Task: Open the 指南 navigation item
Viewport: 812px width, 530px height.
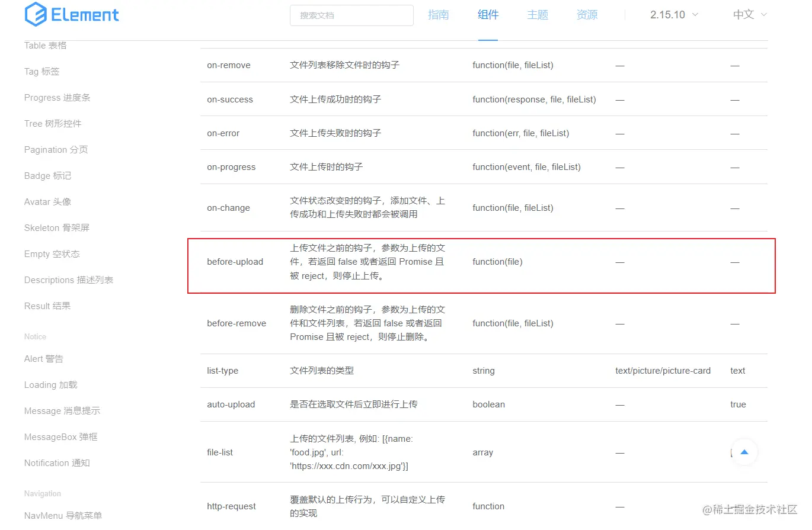Action: point(439,15)
